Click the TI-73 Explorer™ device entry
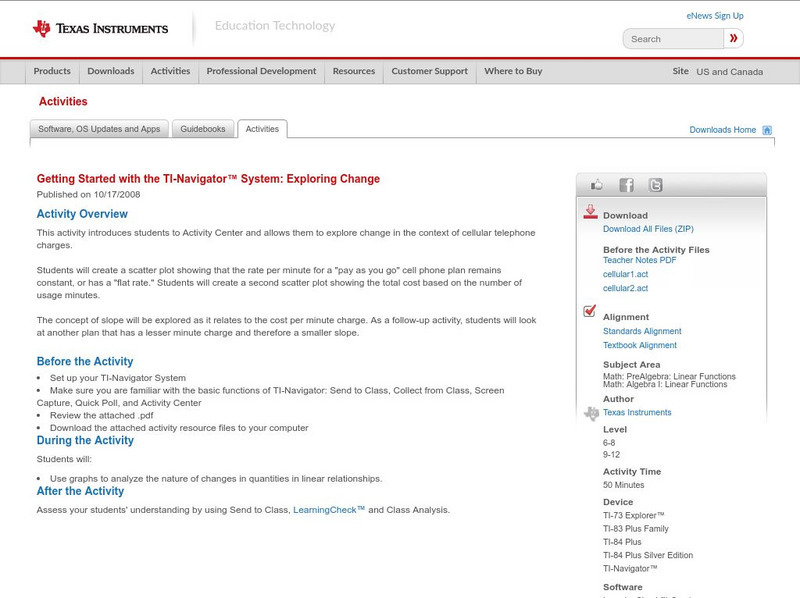 pos(634,515)
